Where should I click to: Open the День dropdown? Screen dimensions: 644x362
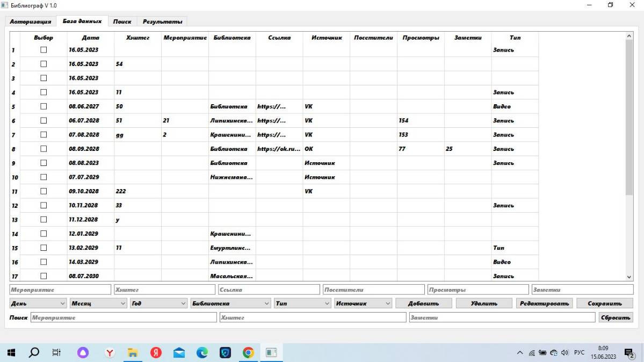click(38, 302)
